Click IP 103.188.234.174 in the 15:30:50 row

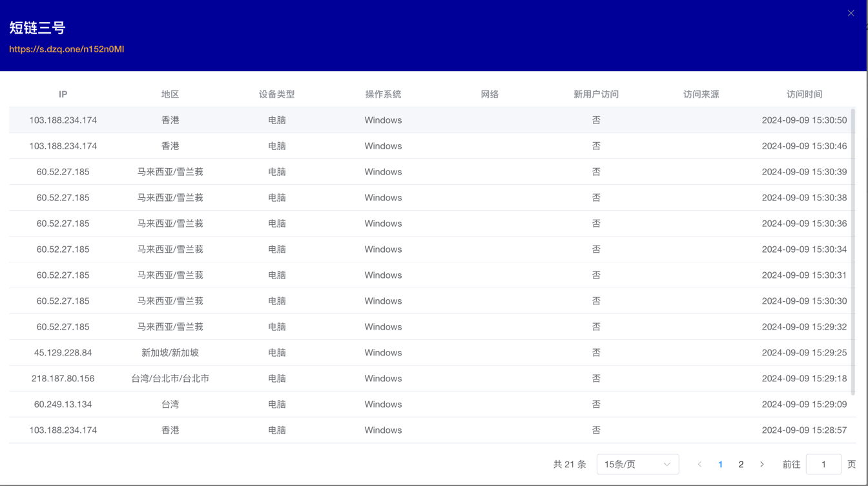pyautogui.click(x=63, y=120)
